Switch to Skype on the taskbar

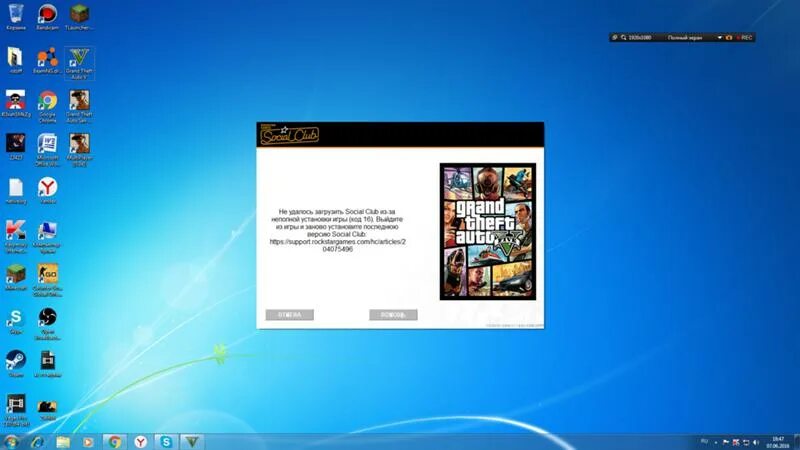point(166,442)
